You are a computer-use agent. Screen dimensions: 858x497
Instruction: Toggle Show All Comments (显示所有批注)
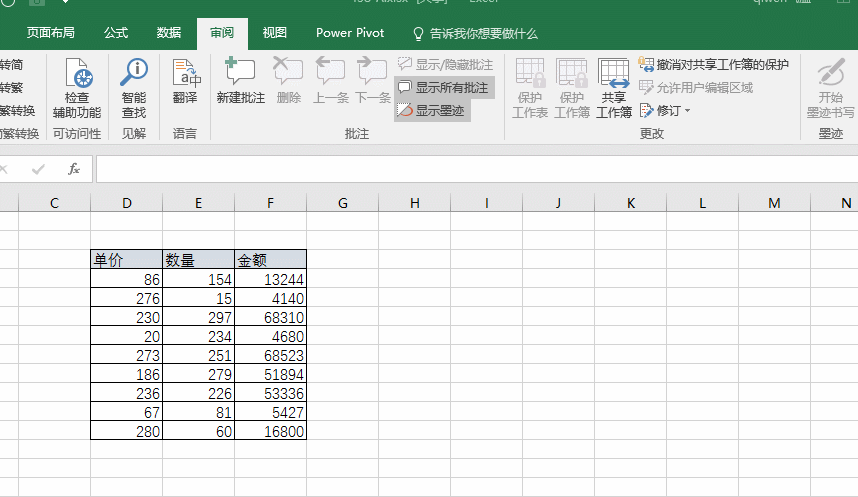(444, 88)
